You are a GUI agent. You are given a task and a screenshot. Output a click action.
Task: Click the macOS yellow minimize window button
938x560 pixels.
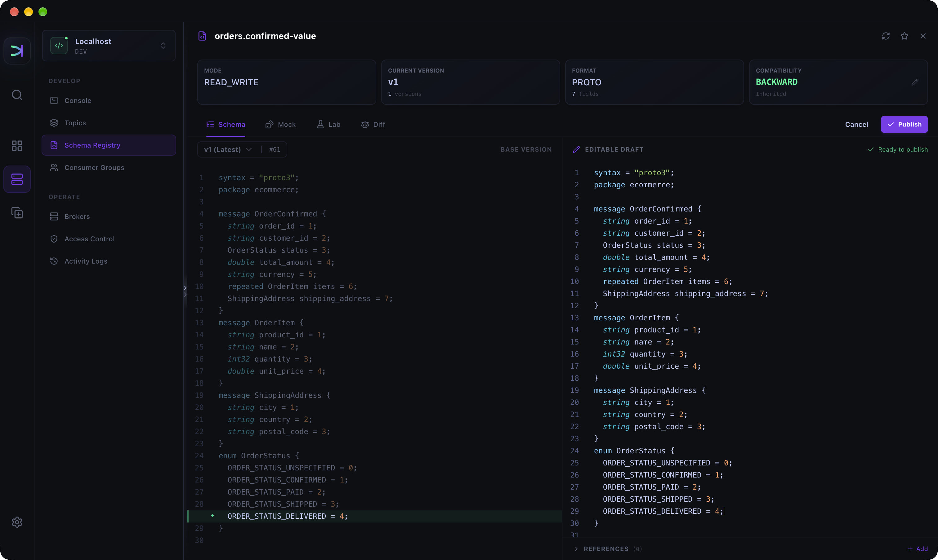point(29,12)
